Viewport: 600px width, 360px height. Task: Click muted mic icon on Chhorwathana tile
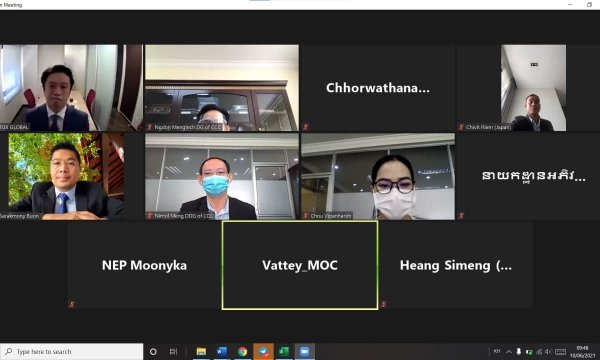306,126
